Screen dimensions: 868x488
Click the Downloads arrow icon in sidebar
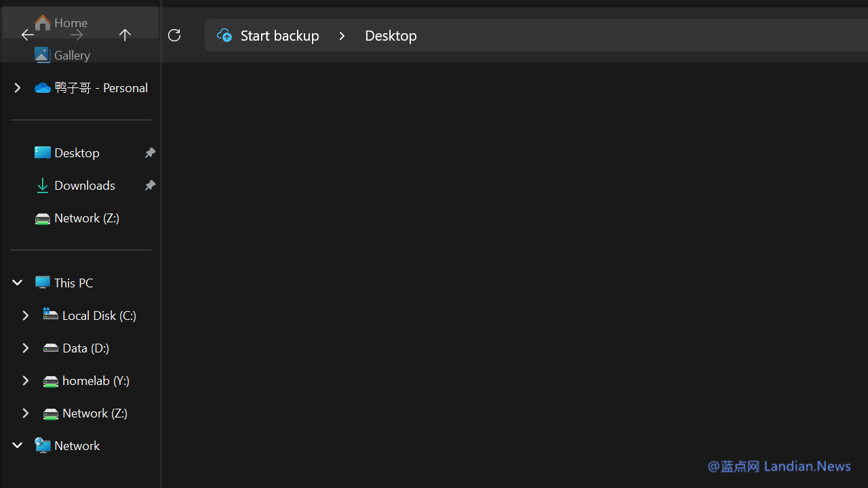tap(43, 186)
